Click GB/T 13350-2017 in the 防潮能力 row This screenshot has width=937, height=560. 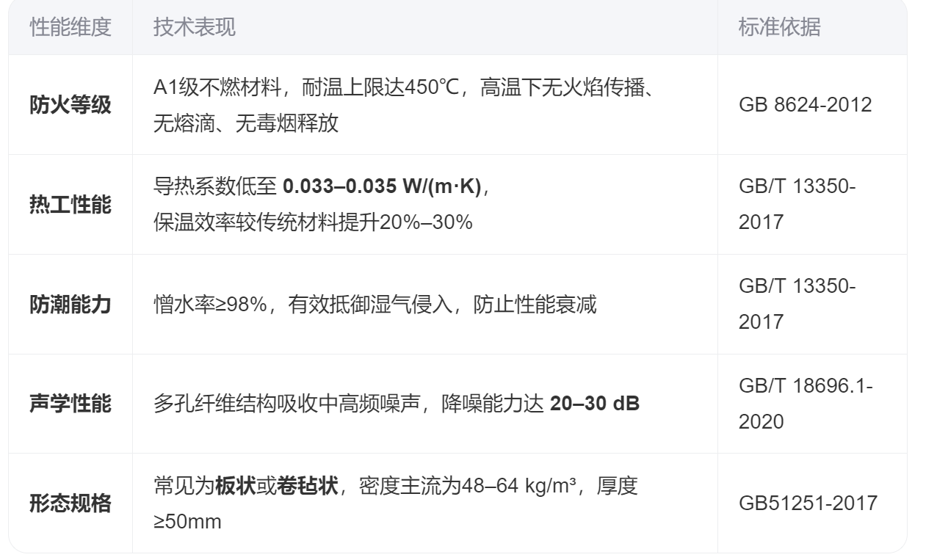tap(797, 304)
